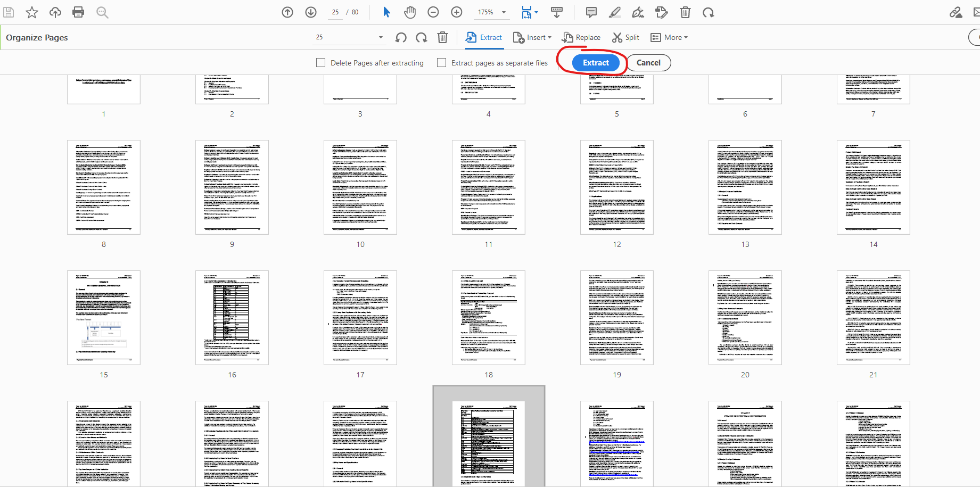Select the Replace tool
Screen dimensions: 980x487
coord(581,37)
